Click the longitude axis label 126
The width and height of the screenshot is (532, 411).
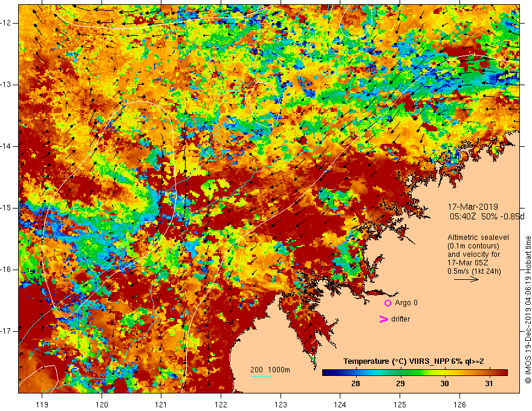[x=459, y=404]
